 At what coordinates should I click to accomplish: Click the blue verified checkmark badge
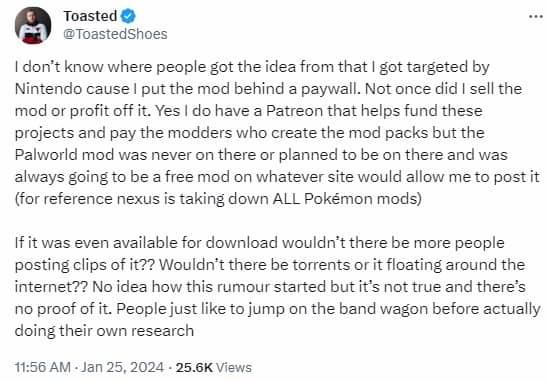coord(128,16)
